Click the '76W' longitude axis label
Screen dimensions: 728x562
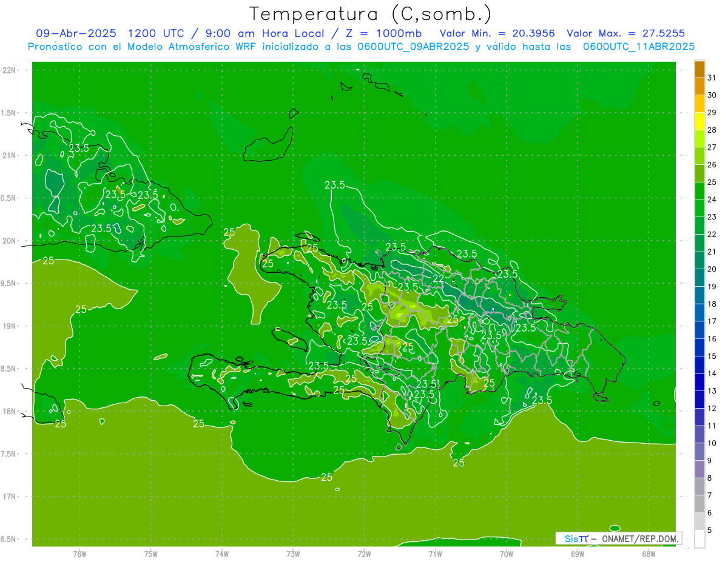click(79, 554)
